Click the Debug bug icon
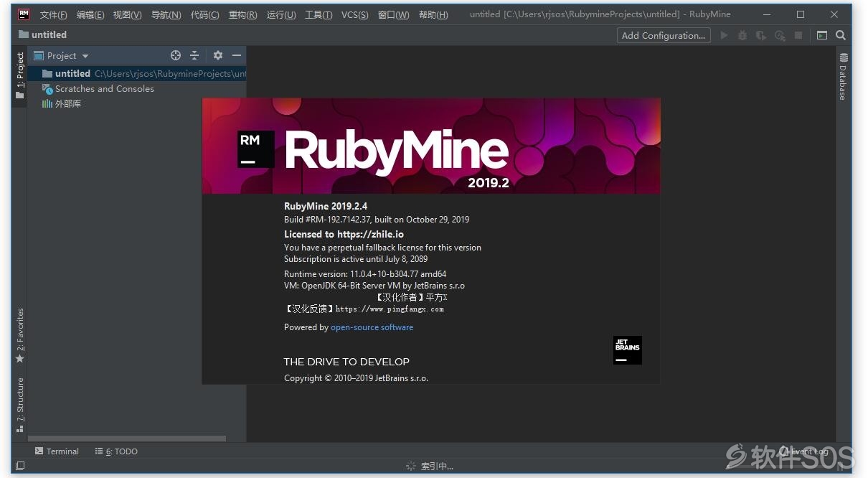Image resolution: width=868 pixels, height=478 pixels. coord(742,35)
